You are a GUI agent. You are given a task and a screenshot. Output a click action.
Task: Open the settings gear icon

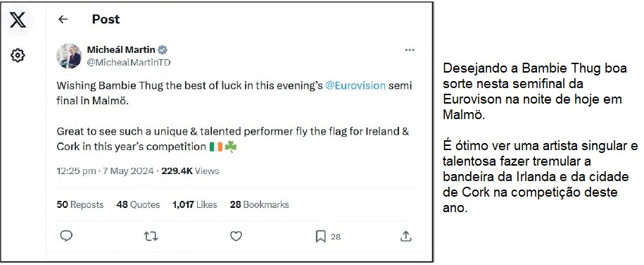coord(18,55)
